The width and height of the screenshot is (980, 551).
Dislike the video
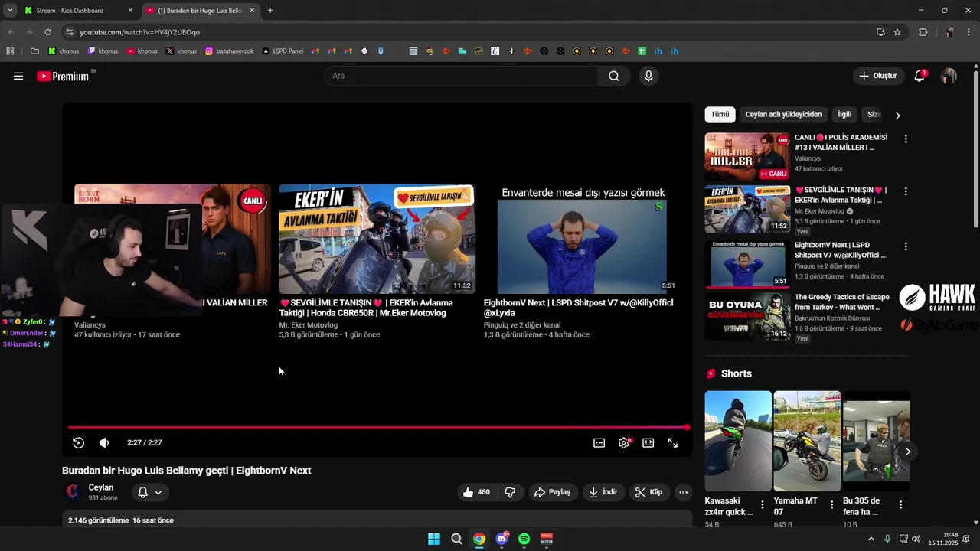[510, 492]
